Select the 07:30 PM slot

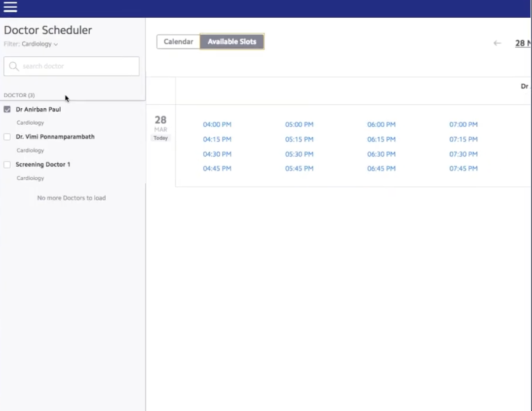click(463, 154)
